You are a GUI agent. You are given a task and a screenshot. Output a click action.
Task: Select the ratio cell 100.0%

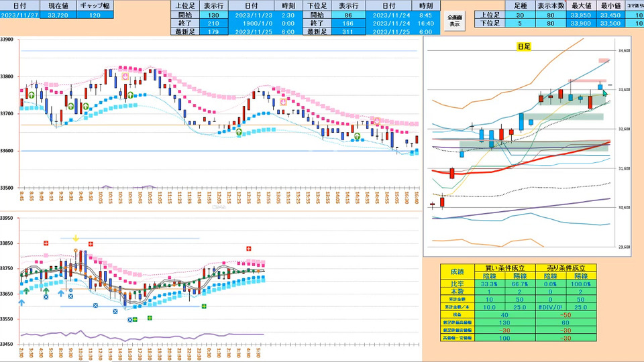581,284
